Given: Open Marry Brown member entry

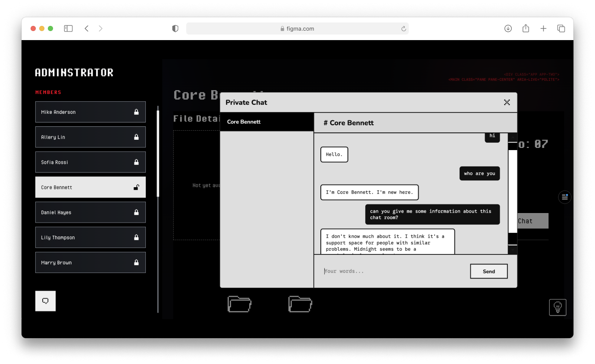Looking at the screenshot, I should click(91, 262).
